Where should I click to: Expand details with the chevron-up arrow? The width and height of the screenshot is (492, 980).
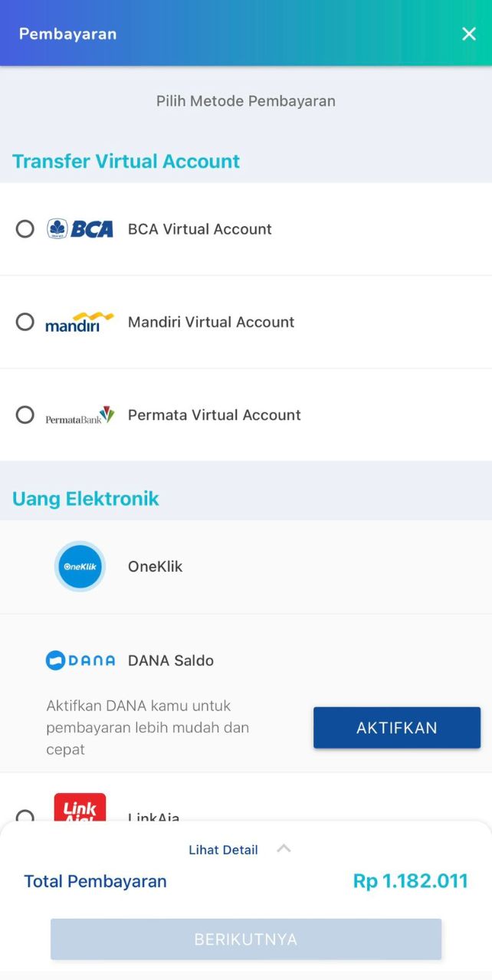pyautogui.click(x=284, y=848)
